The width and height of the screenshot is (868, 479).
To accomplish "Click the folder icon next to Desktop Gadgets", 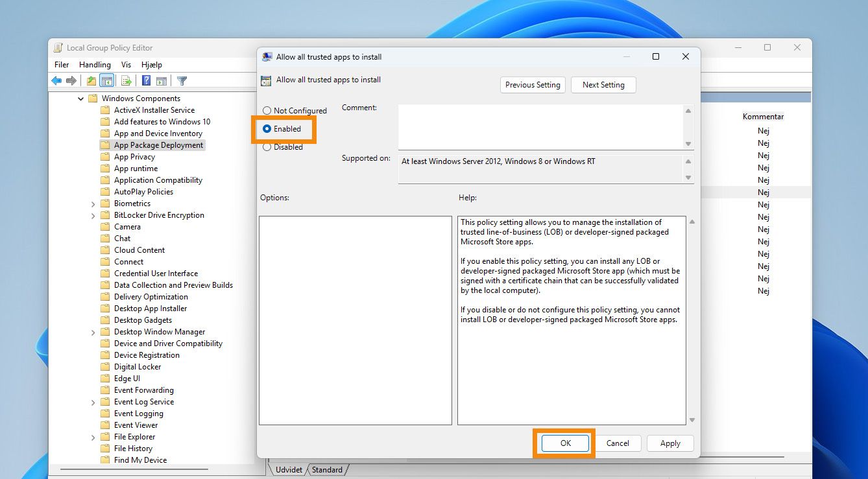I will coord(105,320).
